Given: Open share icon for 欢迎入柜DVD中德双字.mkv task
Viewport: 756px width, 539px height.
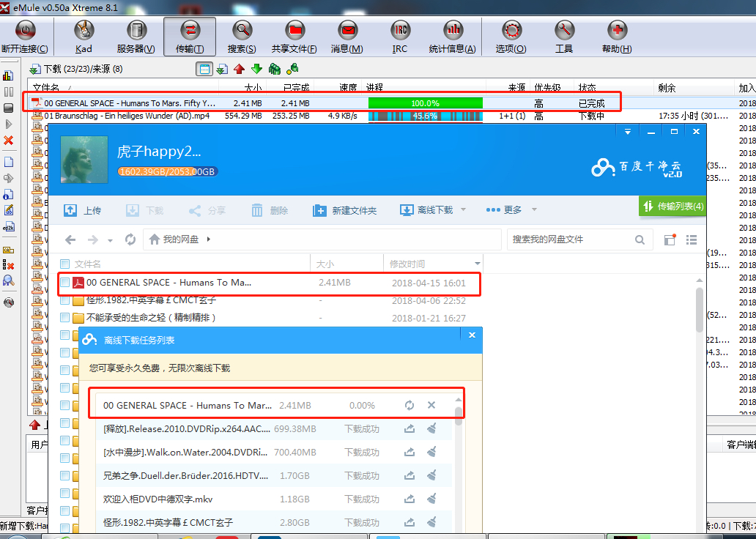Looking at the screenshot, I should [x=409, y=499].
